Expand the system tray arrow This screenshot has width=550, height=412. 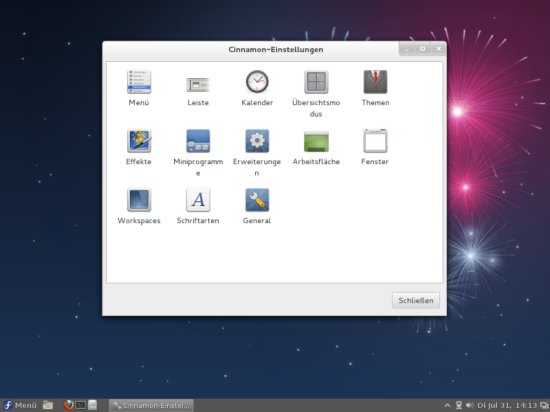pyautogui.click(x=447, y=405)
